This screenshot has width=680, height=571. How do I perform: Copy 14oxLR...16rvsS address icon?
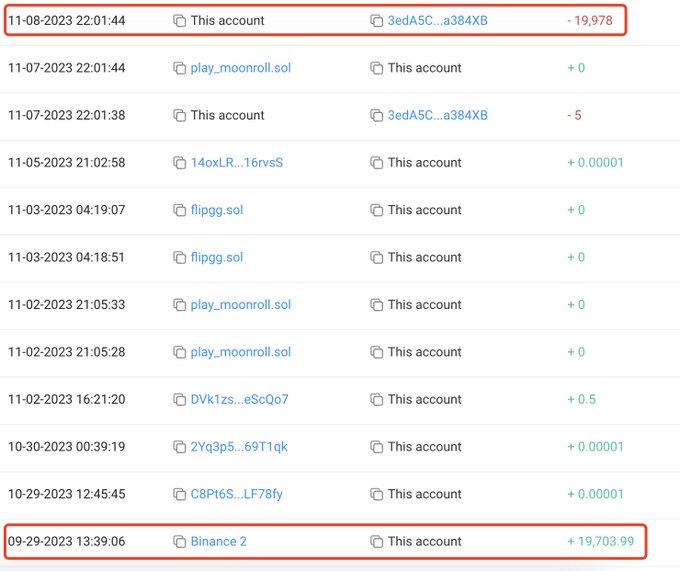179,163
